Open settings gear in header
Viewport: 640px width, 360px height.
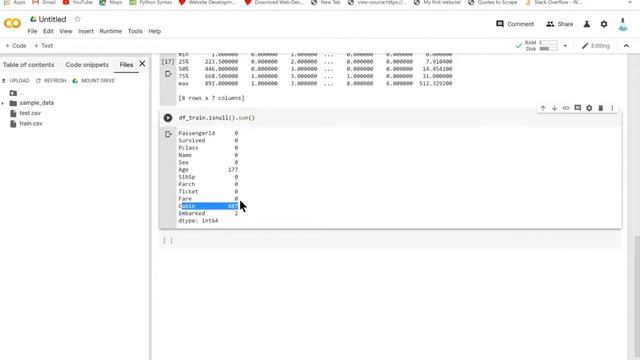[x=604, y=24]
